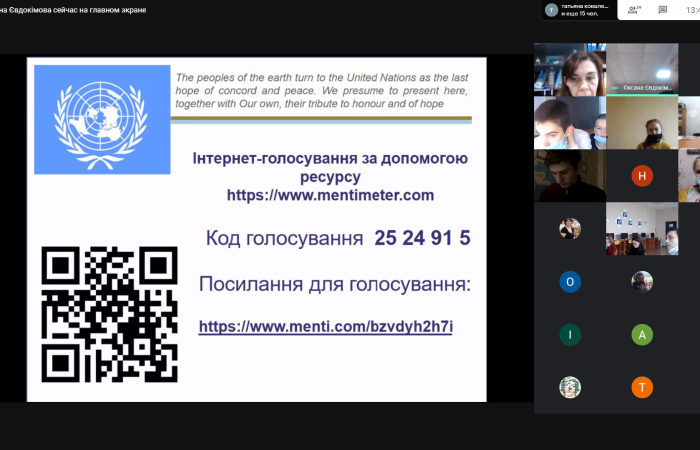Open the www.menti.com/bzvdyh2h7i voting link

pos(326,326)
